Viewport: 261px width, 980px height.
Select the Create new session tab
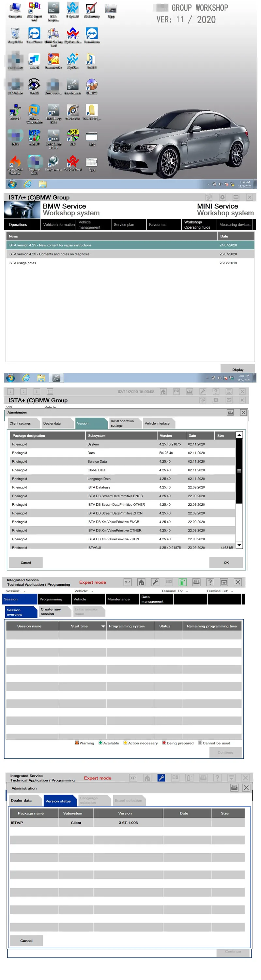tap(55, 612)
